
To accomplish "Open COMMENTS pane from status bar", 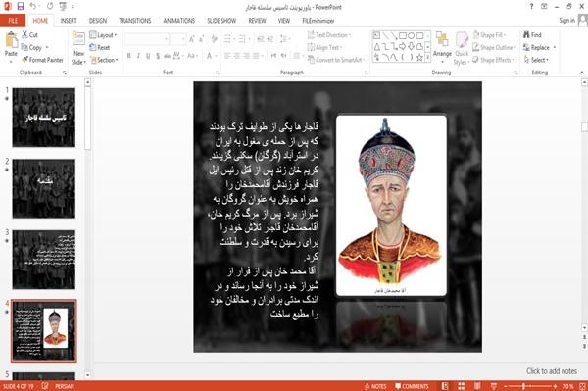I will 412,386.
